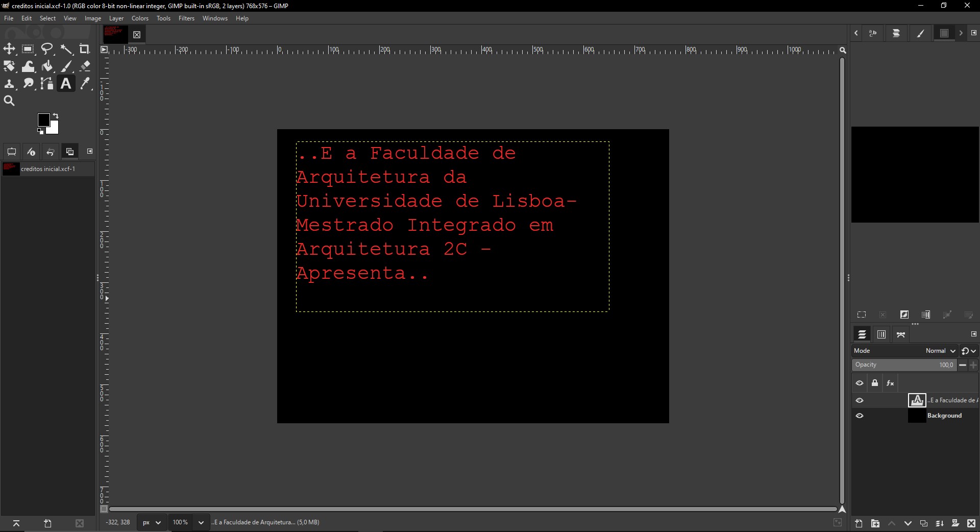Select the Crop tool
This screenshot has width=980, height=532.
[x=85, y=49]
